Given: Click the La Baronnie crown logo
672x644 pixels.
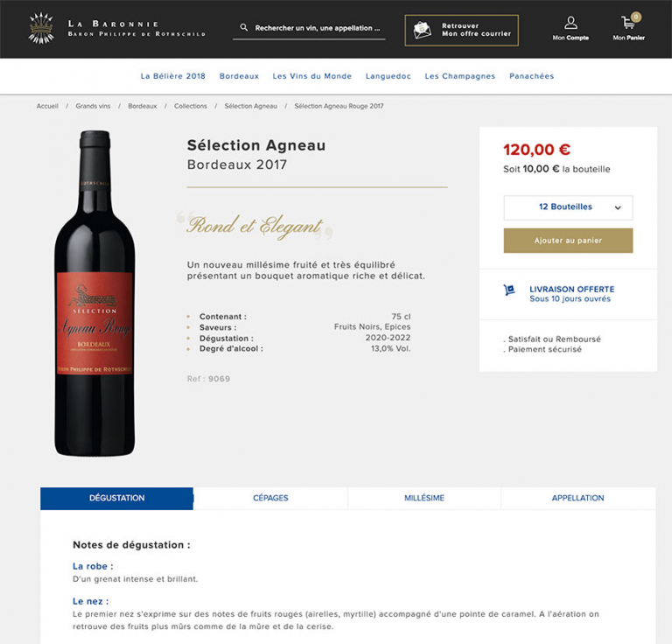Looking at the screenshot, I should pyautogui.click(x=41, y=28).
